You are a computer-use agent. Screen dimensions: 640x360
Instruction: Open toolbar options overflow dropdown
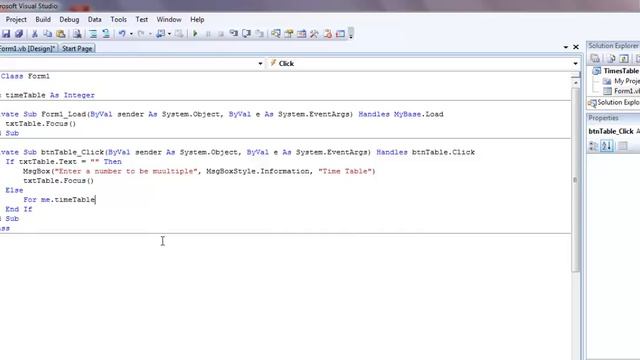click(x=351, y=34)
